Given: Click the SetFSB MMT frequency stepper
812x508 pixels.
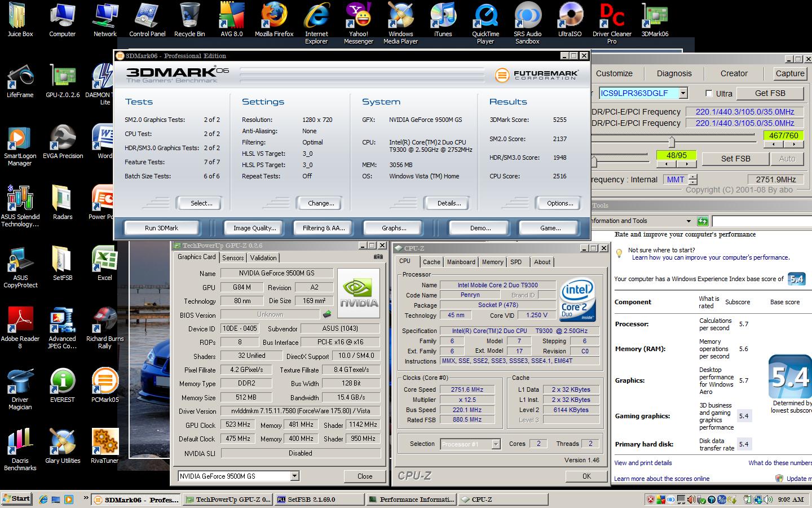Looking at the screenshot, I should point(693,179).
